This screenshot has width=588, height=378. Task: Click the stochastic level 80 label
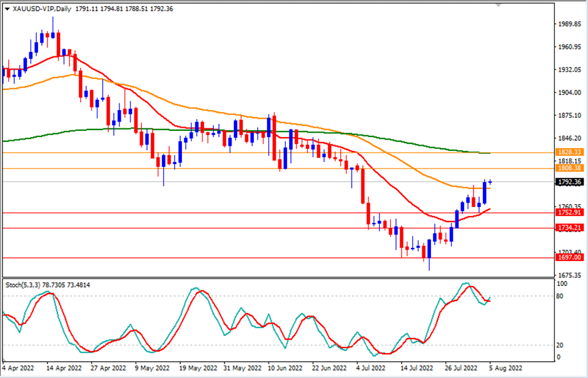pos(561,296)
